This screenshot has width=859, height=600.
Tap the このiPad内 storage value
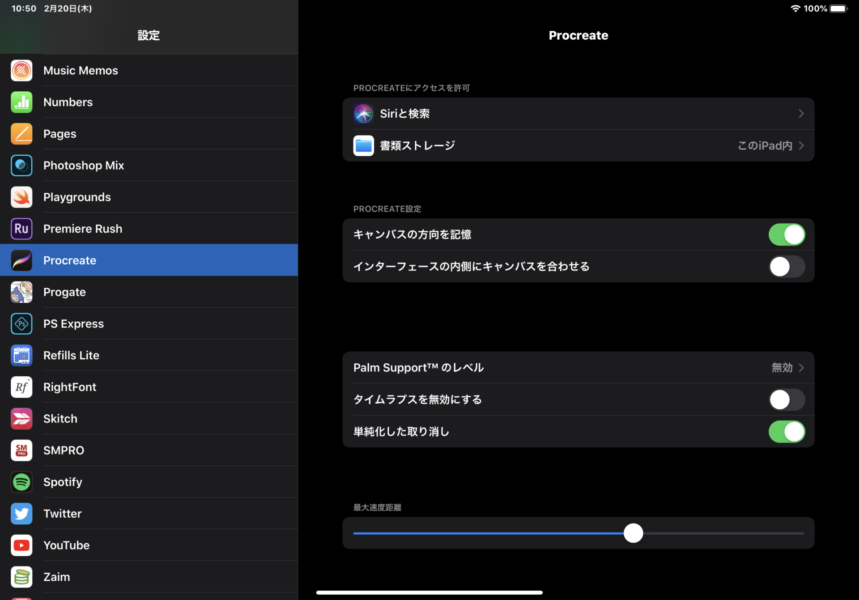tap(765, 146)
